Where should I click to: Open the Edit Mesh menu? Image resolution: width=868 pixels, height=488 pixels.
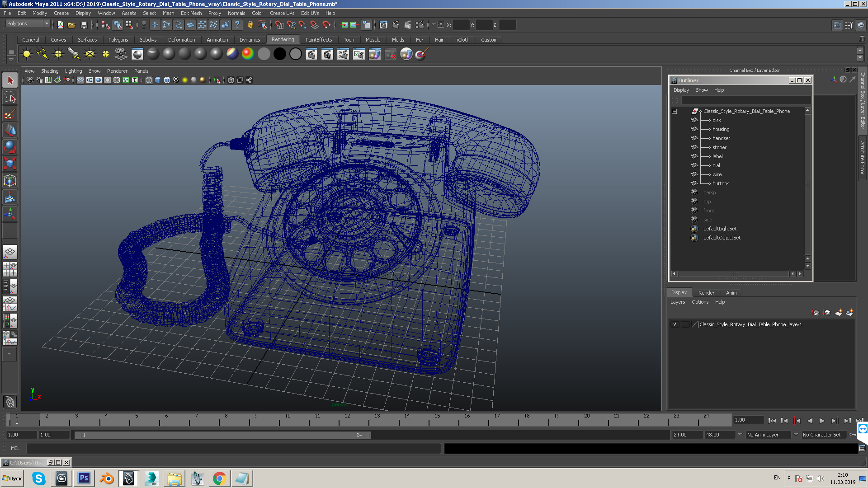(x=191, y=13)
